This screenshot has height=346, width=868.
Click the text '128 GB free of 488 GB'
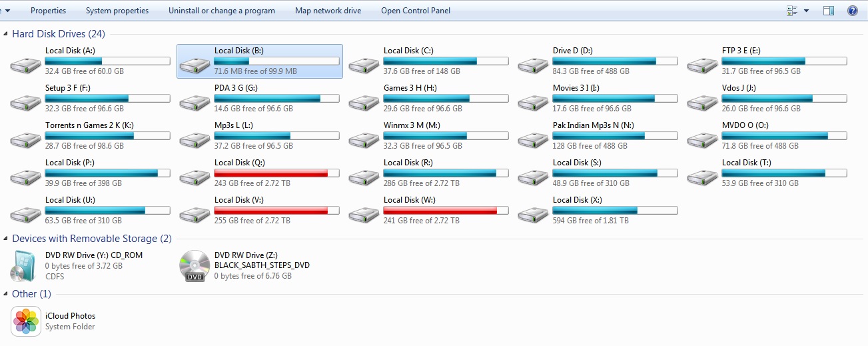pos(590,146)
